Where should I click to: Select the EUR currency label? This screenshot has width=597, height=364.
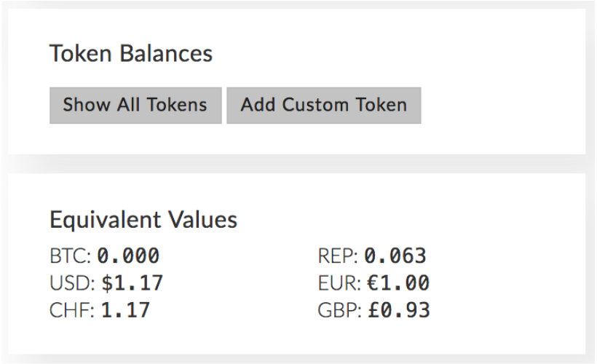pyautogui.click(x=339, y=283)
